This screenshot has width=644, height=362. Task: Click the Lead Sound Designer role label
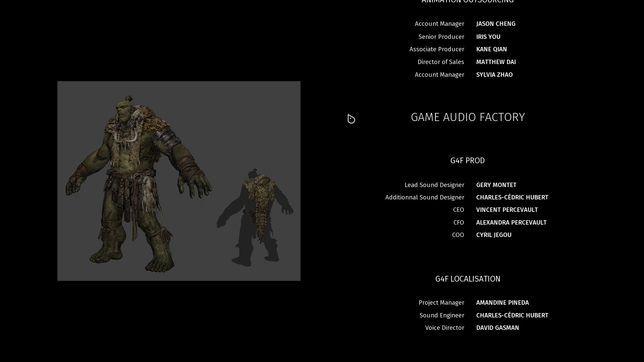[434, 185]
